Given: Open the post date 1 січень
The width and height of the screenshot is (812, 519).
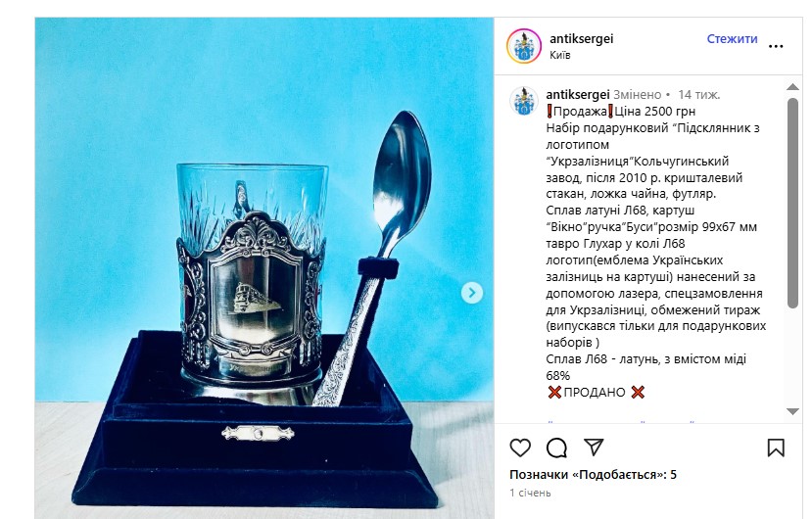Looking at the screenshot, I should coord(530,493).
